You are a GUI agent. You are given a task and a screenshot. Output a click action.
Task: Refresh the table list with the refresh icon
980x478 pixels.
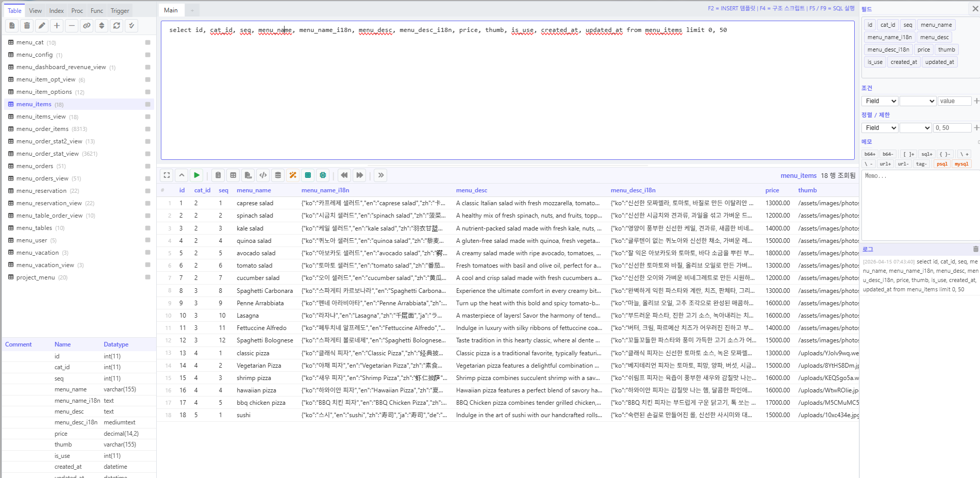[x=117, y=25]
